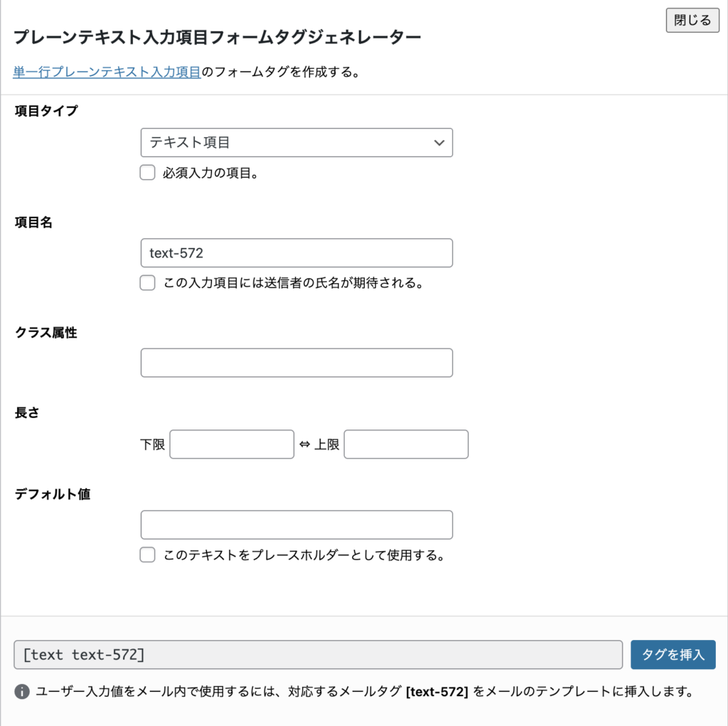Screen dimensions: 728x726
Task: Click the 長さ section label
Action: [x=27, y=412]
